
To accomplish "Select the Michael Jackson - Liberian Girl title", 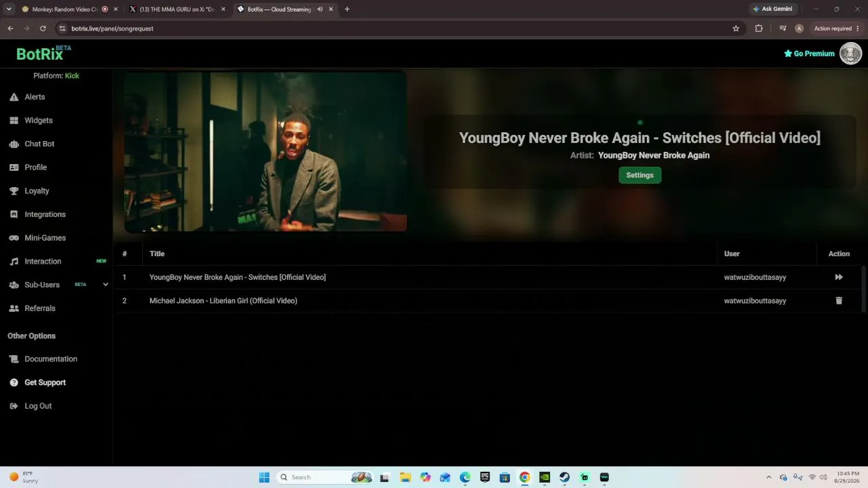I will coord(223,301).
